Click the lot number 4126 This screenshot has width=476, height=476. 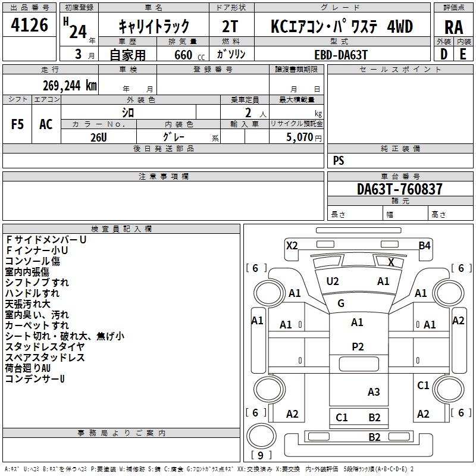click(30, 26)
